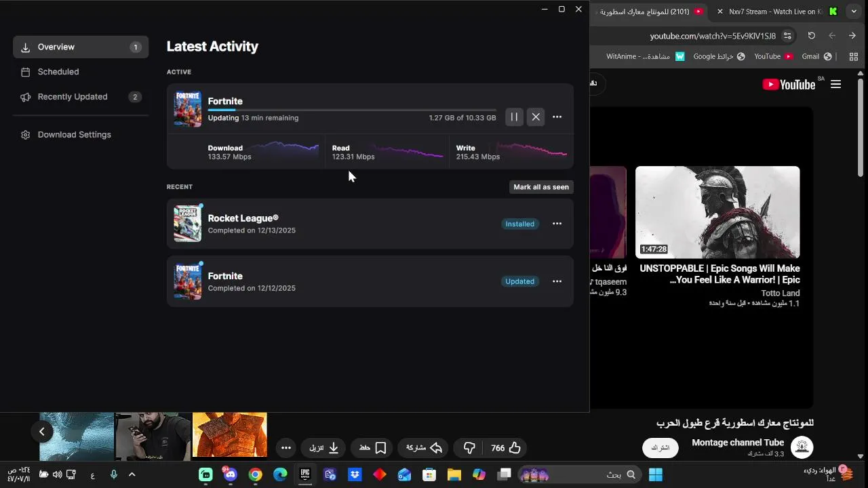Click the UNSTOPPABLE Epic Songs video title

(x=719, y=274)
